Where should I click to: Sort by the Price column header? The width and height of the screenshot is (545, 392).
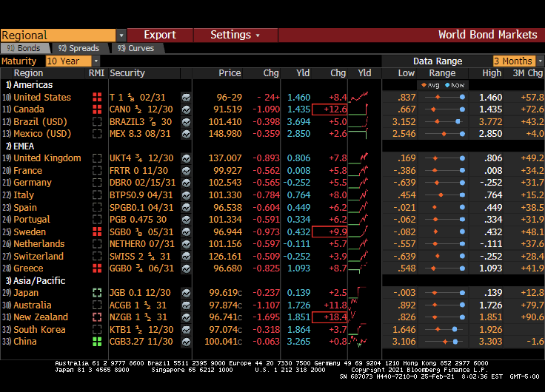click(x=230, y=73)
